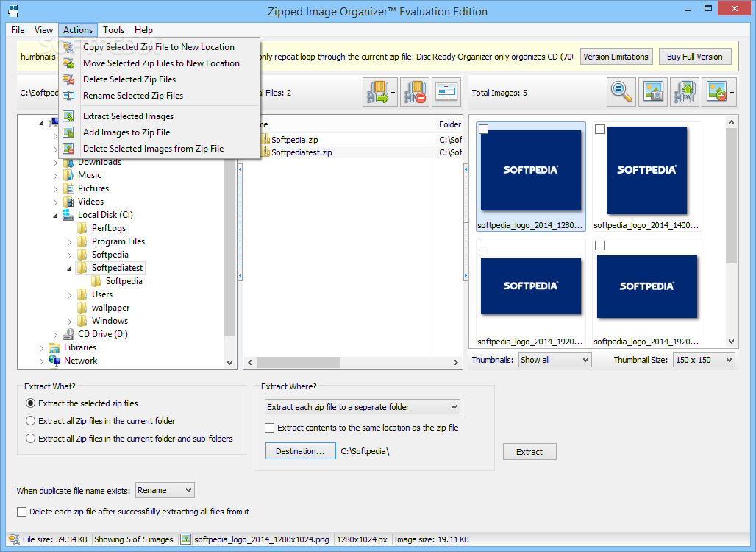Open the File menu
The image size is (756, 552).
[18, 30]
